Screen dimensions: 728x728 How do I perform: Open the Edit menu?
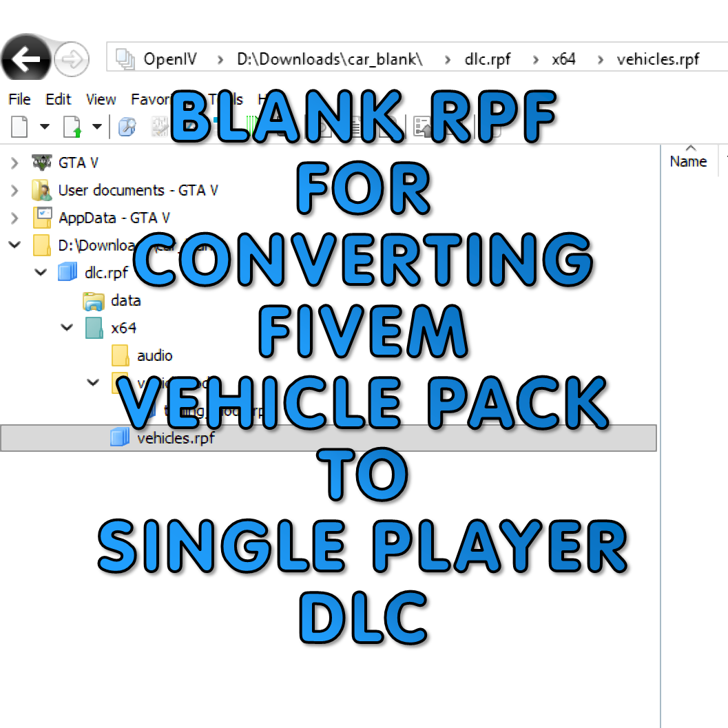59,99
